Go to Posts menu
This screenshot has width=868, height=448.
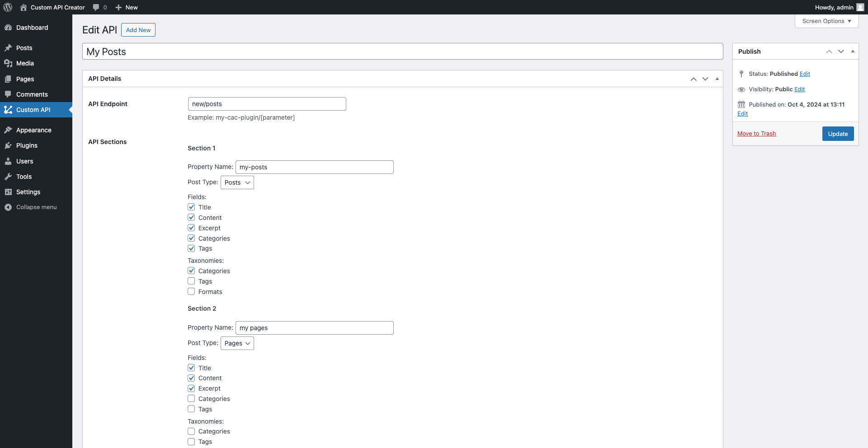click(36, 48)
